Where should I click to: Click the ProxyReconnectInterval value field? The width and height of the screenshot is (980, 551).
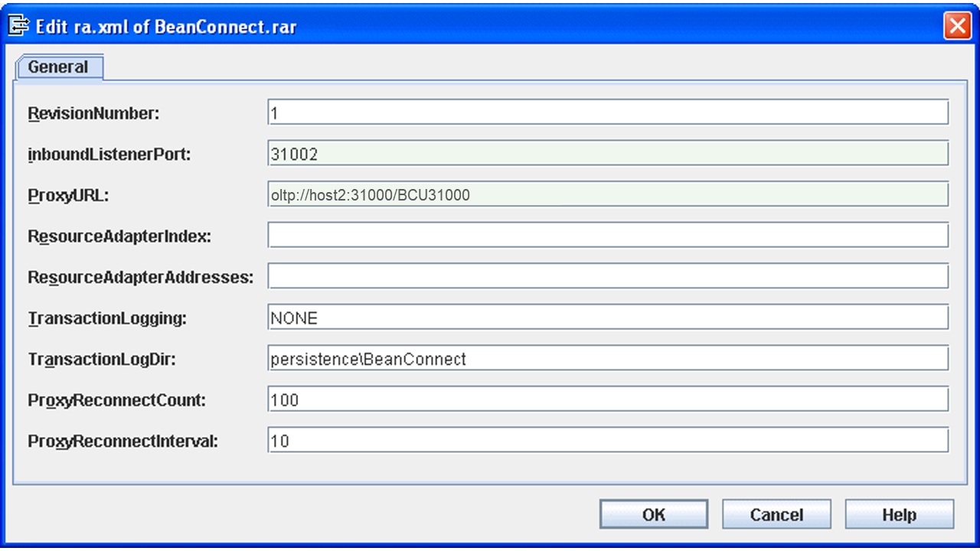coord(608,441)
